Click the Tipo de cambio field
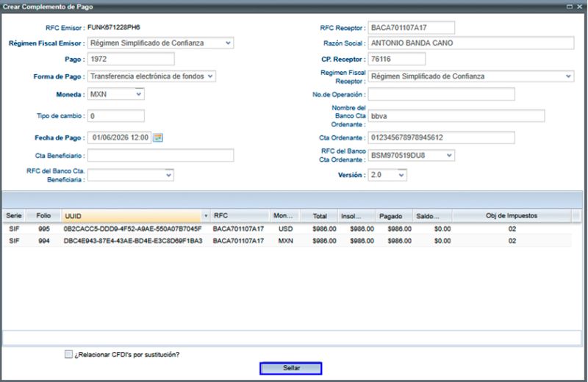Viewport: 588px width, 382px height. [x=116, y=116]
